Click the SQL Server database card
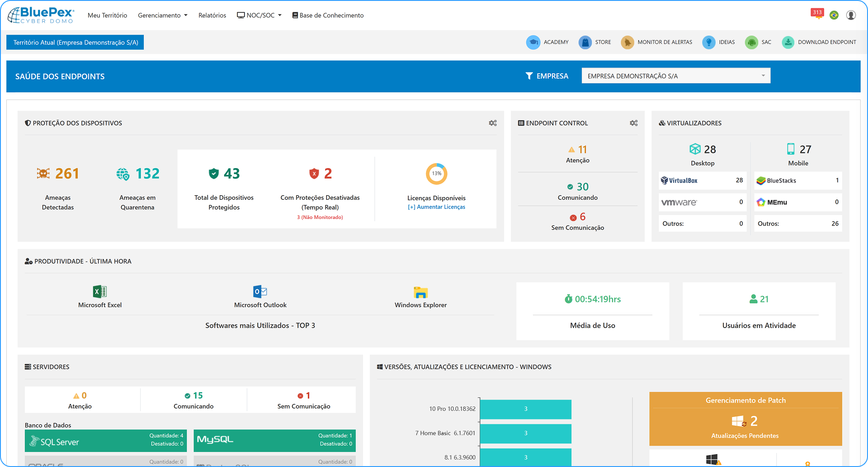Image resolution: width=868 pixels, height=467 pixels. pyautogui.click(x=106, y=440)
